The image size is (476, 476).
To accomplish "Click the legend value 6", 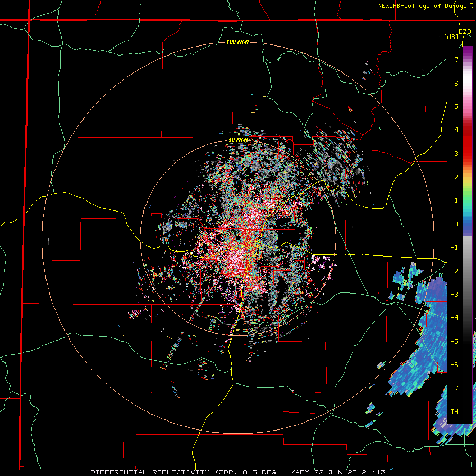I will coord(456,83).
